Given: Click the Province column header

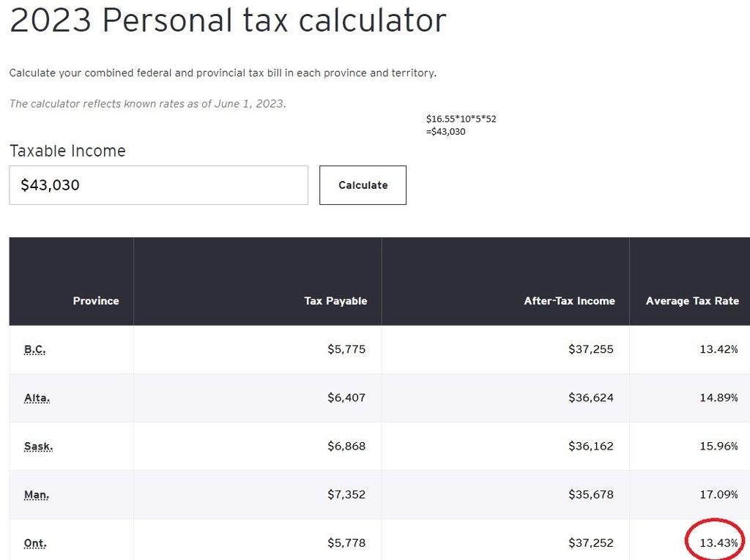Looking at the screenshot, I should tap(96, 301).
